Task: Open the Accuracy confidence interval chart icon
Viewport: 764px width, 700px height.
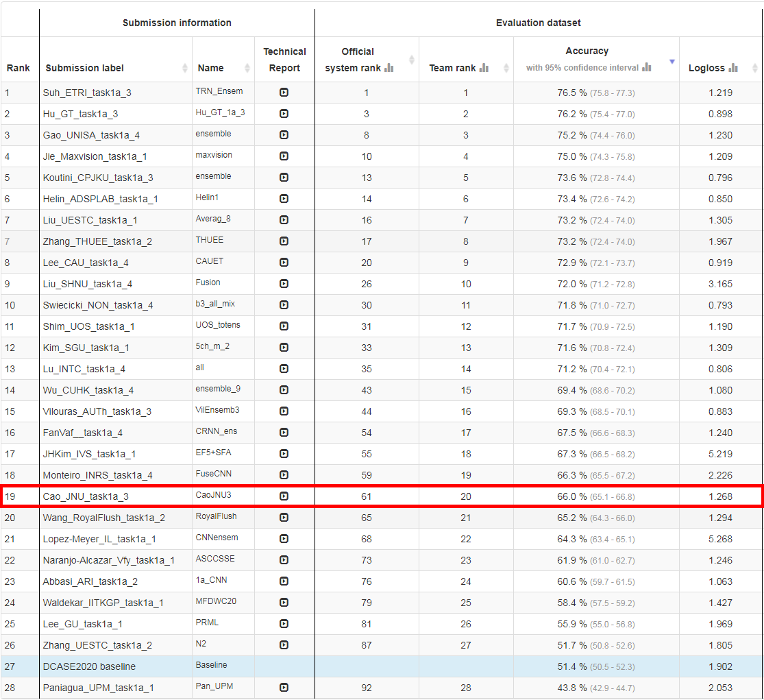Action: (646, 68)
